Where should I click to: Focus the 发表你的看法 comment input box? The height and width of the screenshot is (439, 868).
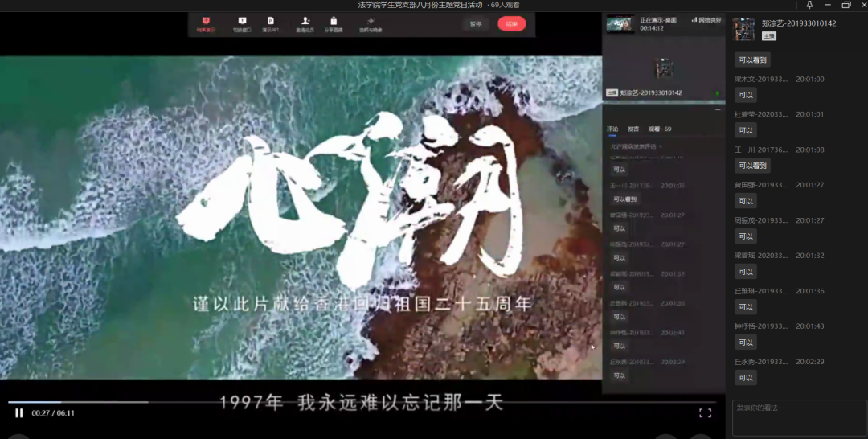800,418
